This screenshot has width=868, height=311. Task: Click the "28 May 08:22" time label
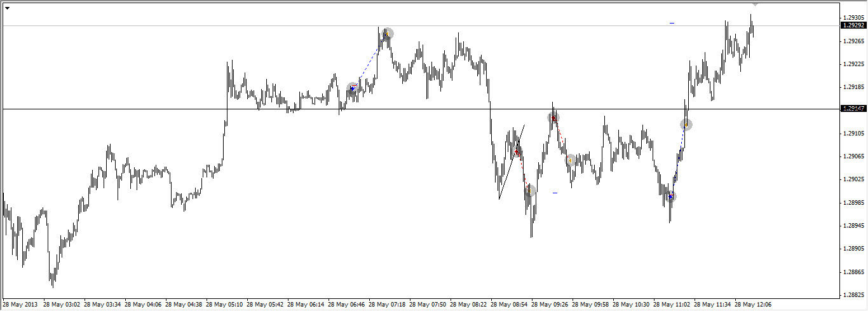coord(469,305)
